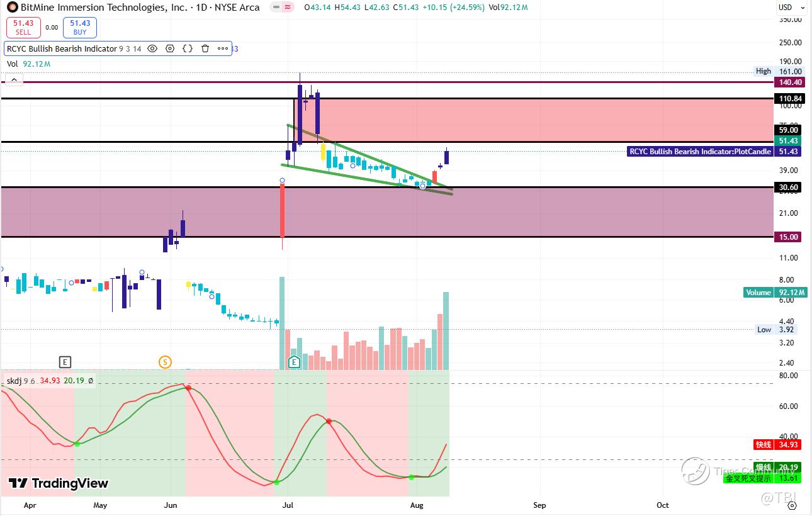Click the green golden-cross dot near late April
Viewport: 812px width, 516px height.
point(77,444)
